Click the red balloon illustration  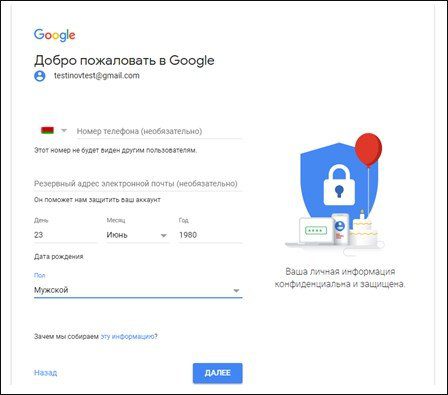[x=368, y=150]
